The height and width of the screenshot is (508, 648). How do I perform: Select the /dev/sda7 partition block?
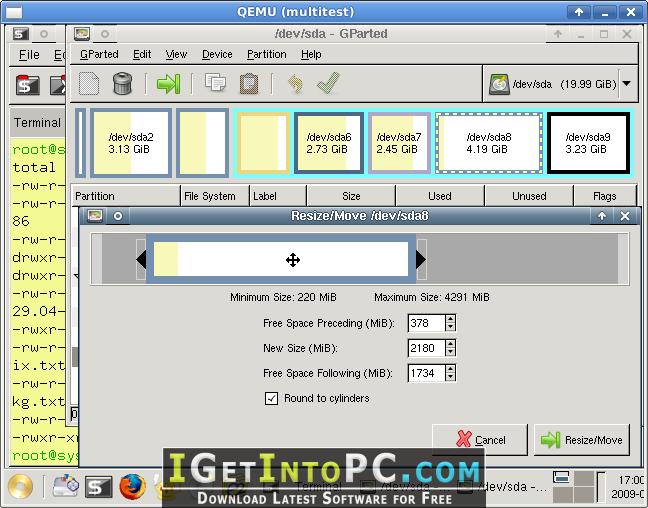tap(399, 143)
